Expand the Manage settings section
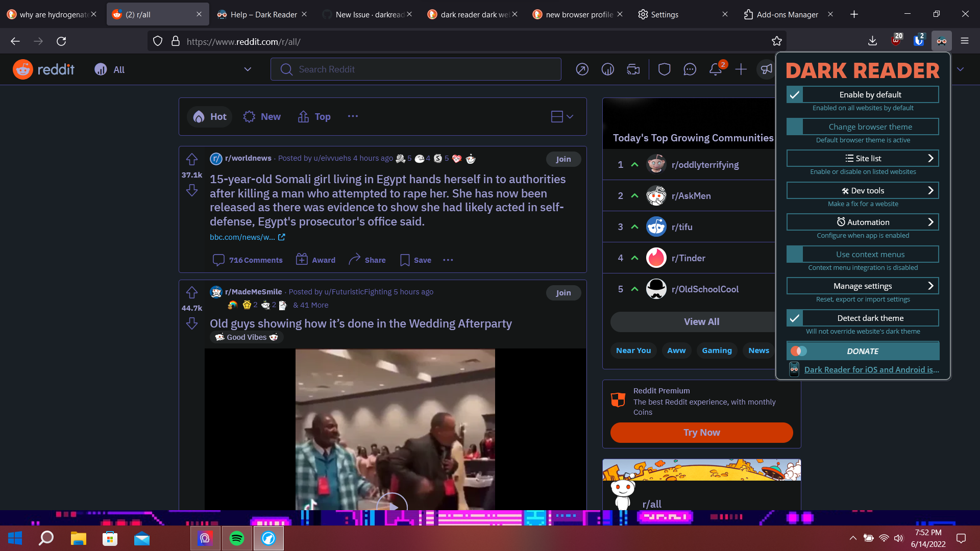This screenshot has width=980, height=551. point(863,286)
